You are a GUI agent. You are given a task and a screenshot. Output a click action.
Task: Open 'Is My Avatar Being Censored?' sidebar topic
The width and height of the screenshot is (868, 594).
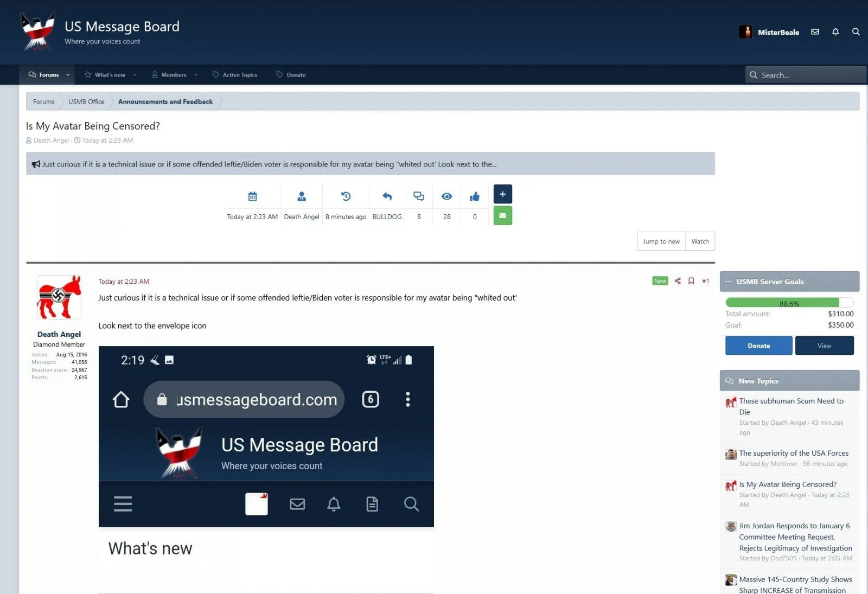click(x=788, y=484)
